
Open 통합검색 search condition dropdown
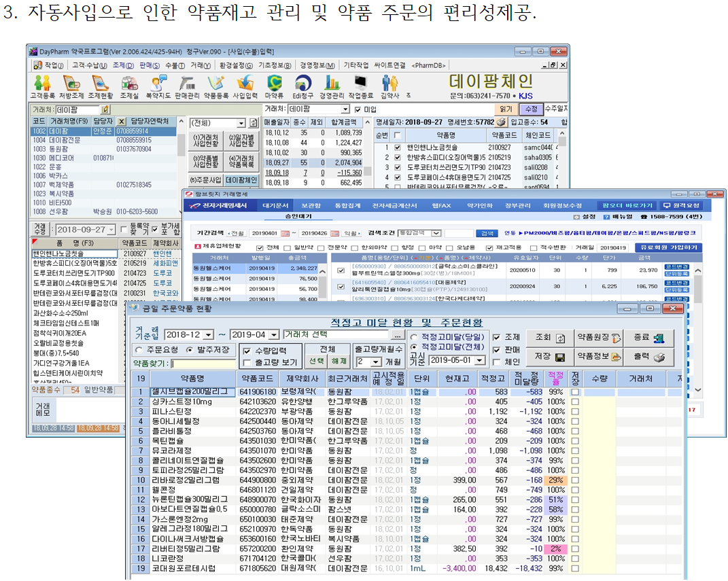[436, 233]
